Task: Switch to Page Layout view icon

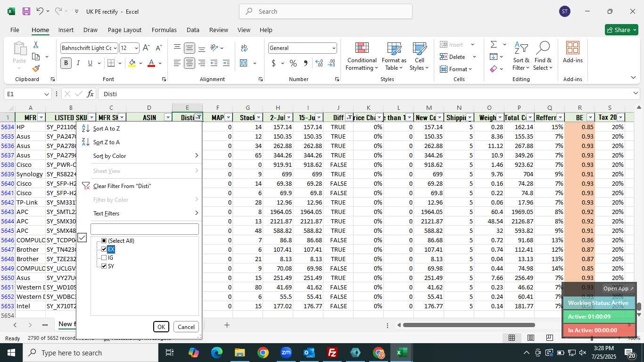Action: click(531, 337)
